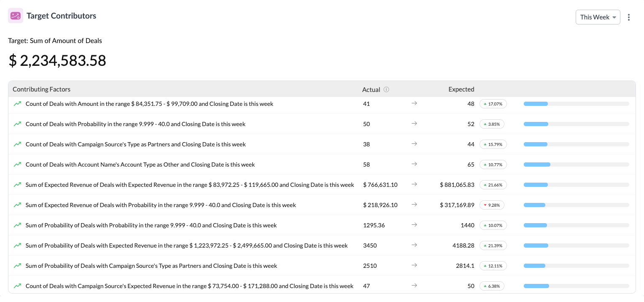Viewport: 644px width, 302px height.
Task: Click the Target Contributors widget icon
Action: [16, 16]
